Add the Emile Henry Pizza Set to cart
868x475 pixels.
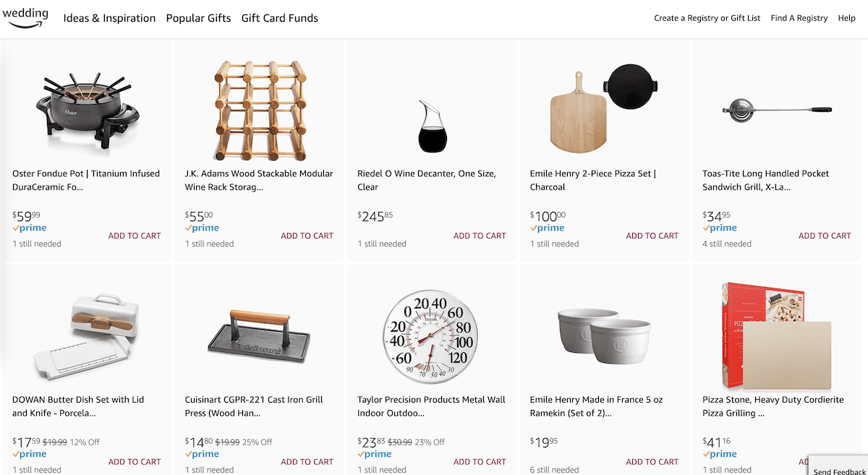coord(652,236)
